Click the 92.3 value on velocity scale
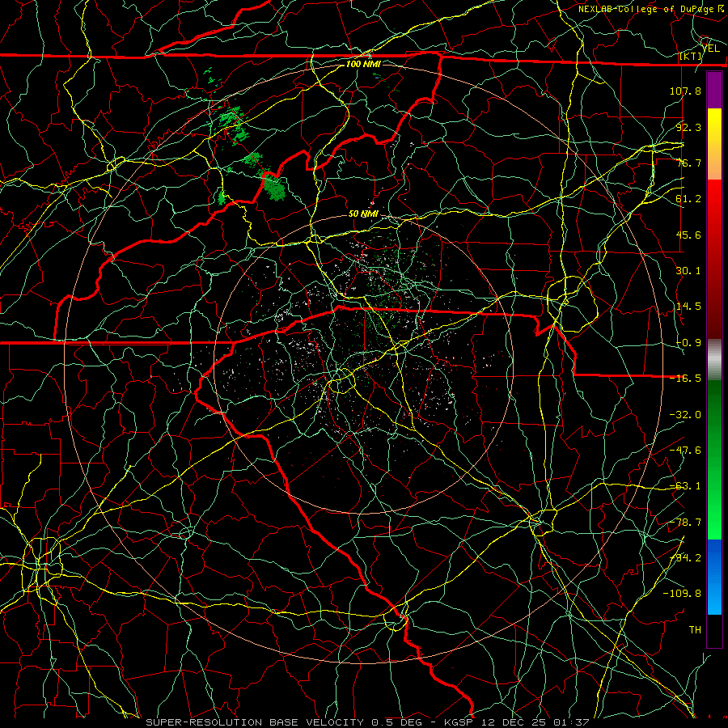Viewport: 728px width, 728px height. pyautogui.click(x=688, y=127)
